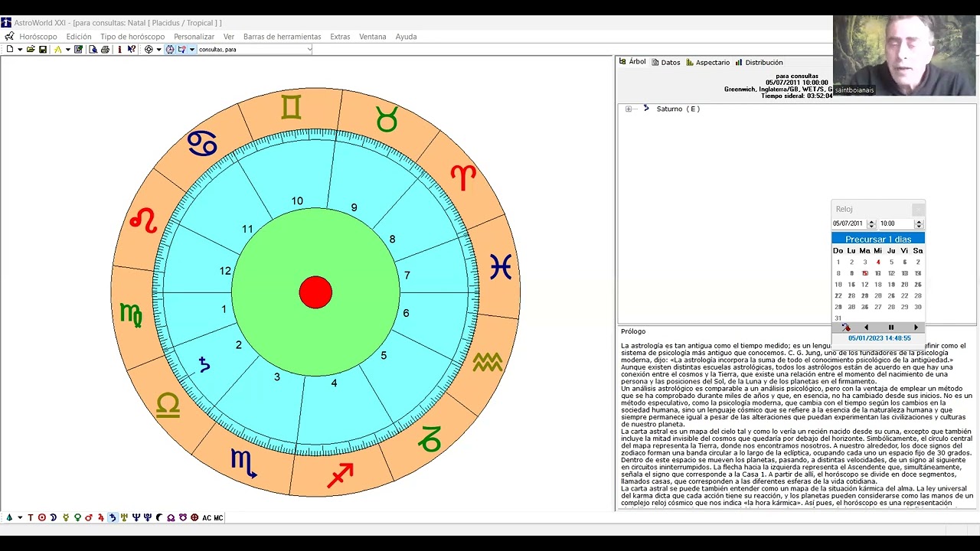This screenshot has width=980, height=551.
Task: Toggle the MC midheaven button
Action: point(218,517)
